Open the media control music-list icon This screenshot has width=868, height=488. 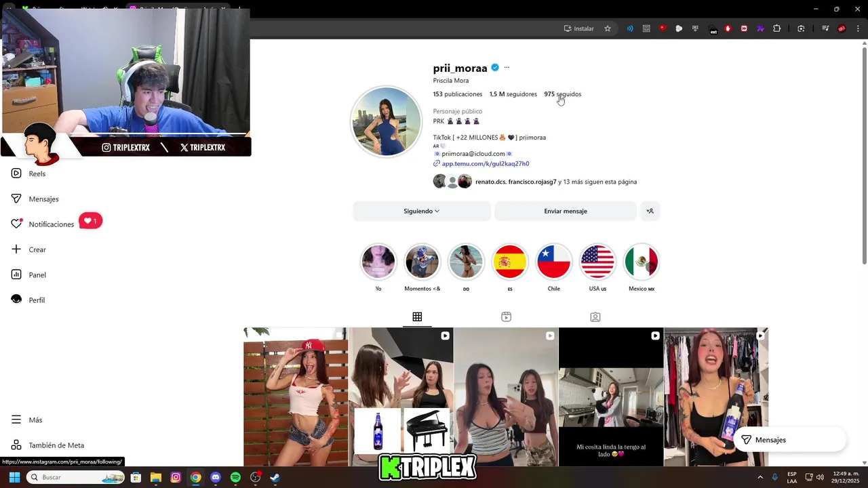825,28
